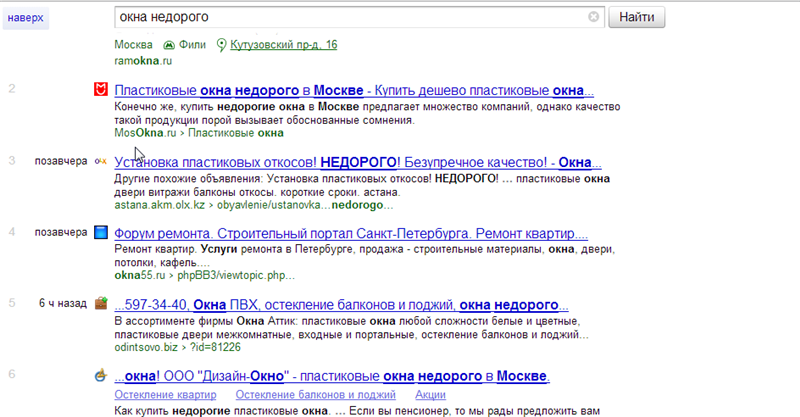The width and height of the screenshot is (800, 417).
Task: Click the наверх link at top left
Action: point(26,18)
